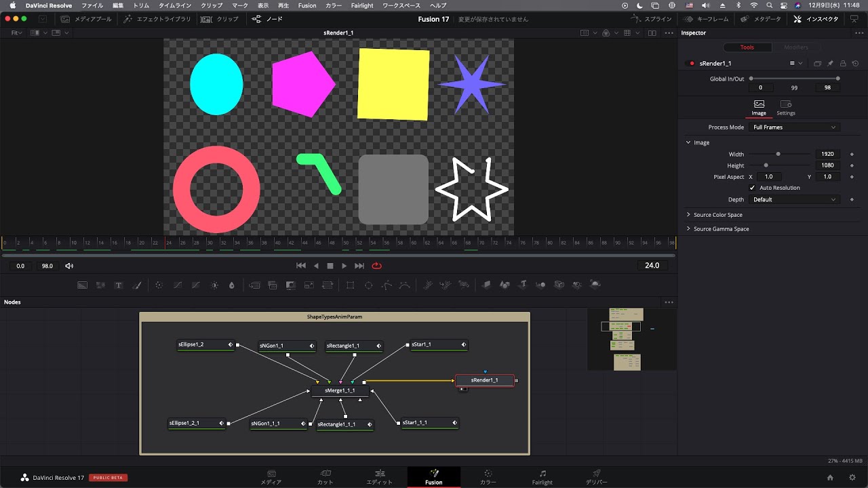Viewport: 868px width, 488px height.
Task: Reset the sRender1_1 tool settings
Action: tap(855, 63)
